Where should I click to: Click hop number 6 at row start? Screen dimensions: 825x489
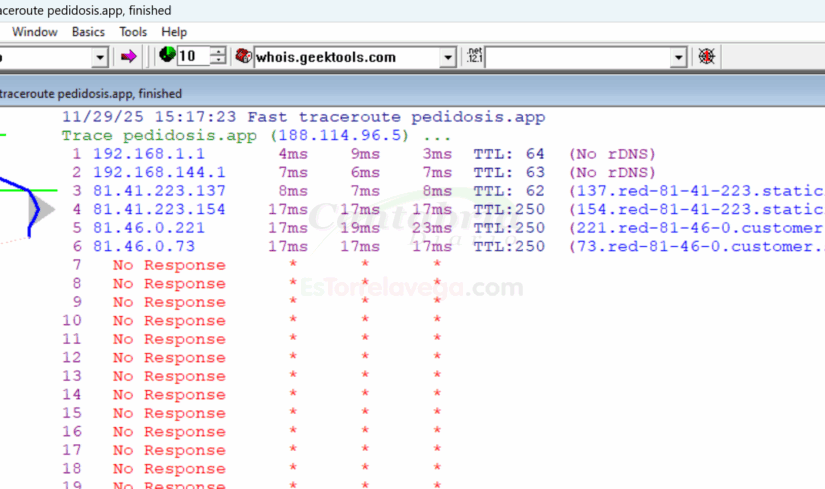click(77, 246)
